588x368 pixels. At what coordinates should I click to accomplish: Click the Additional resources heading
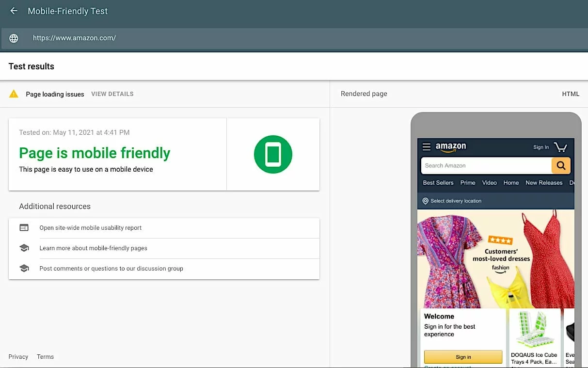click(55, 207)
